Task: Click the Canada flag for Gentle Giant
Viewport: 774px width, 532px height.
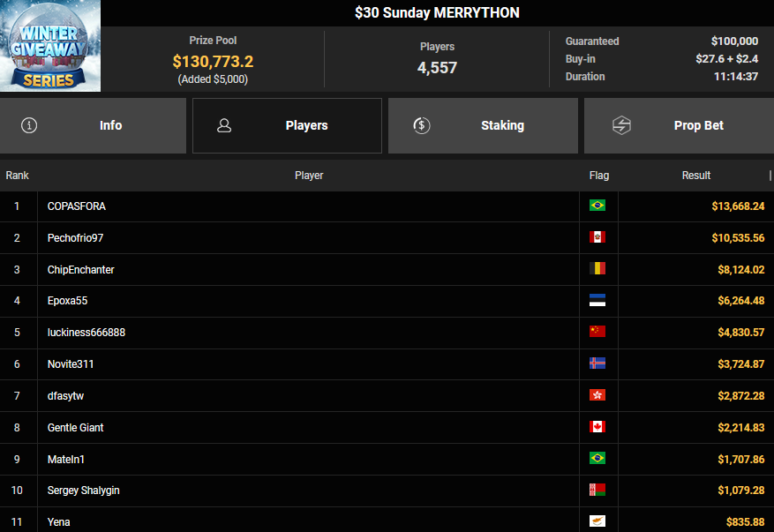Action: pos(597,427)
